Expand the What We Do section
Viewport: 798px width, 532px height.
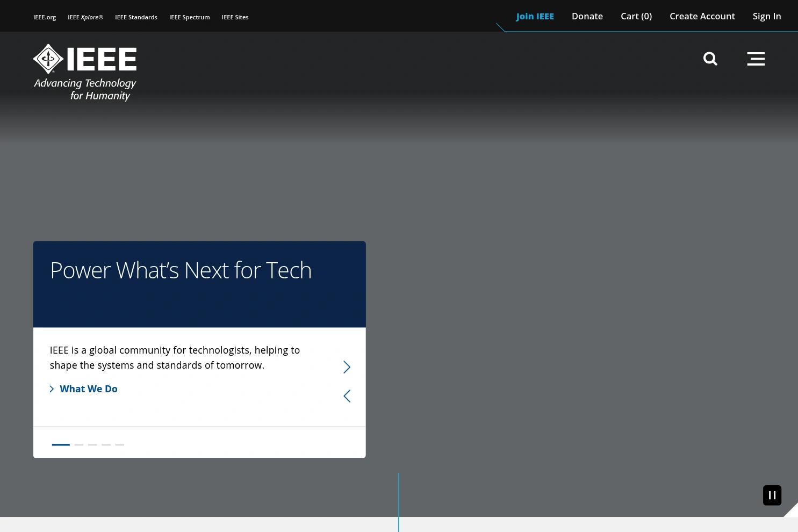click(x=88, y=389)
